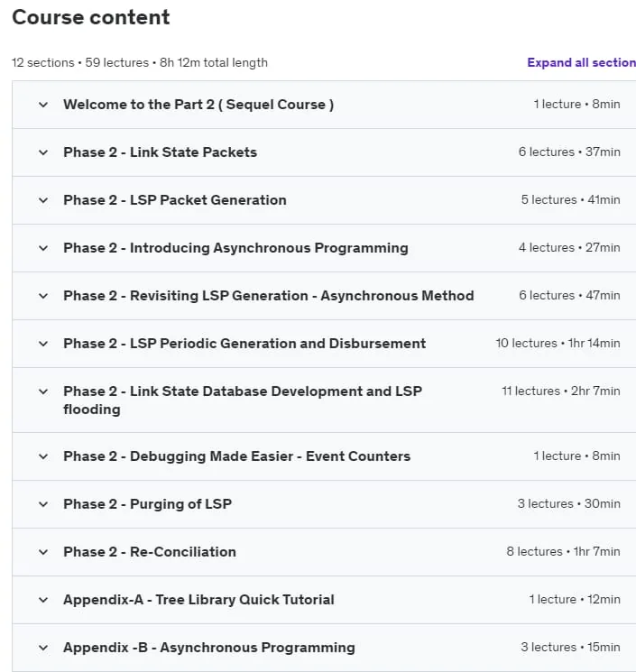Click chevron beside Revisiting LSP Generation section
Viewport: 636px width, 672px height.
(x=43, y=296)
